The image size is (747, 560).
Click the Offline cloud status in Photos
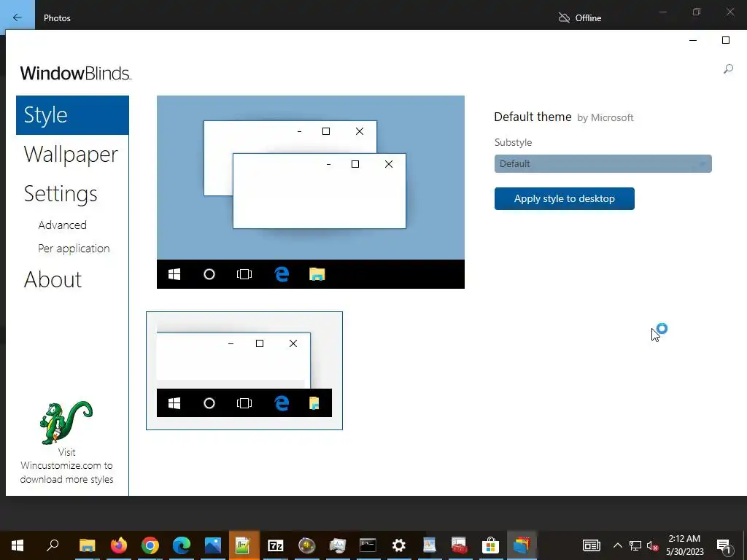580,18
